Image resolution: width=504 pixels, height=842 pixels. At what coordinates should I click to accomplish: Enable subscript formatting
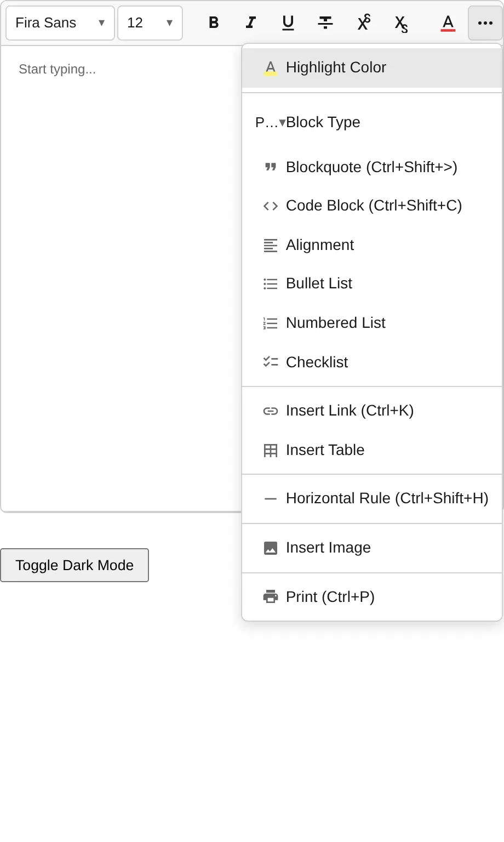tap(400, 22)
